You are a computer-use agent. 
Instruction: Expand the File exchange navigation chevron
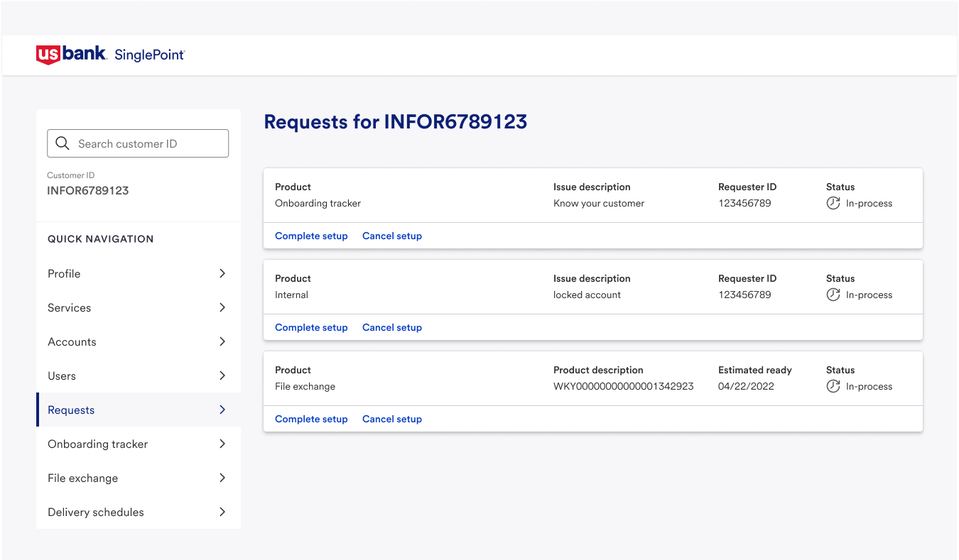coord(222,478)
